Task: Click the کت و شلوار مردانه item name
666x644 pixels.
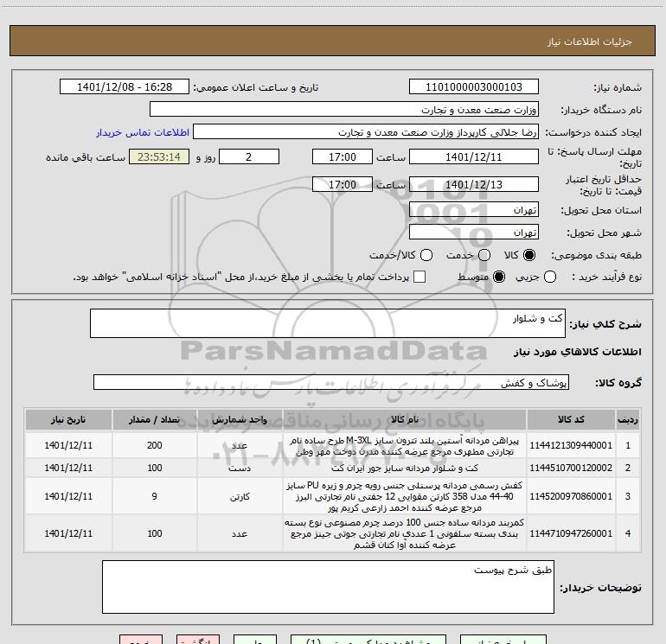Action: click(x=405, y=468)
